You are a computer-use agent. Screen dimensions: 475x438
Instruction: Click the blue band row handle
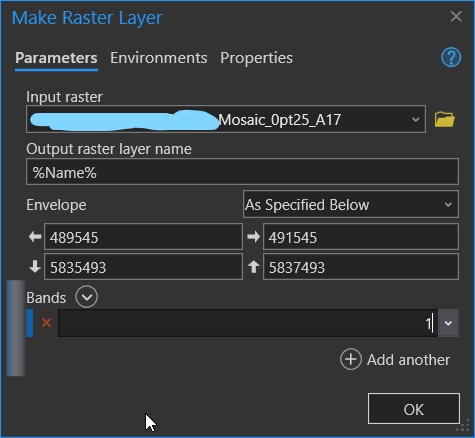30,323
